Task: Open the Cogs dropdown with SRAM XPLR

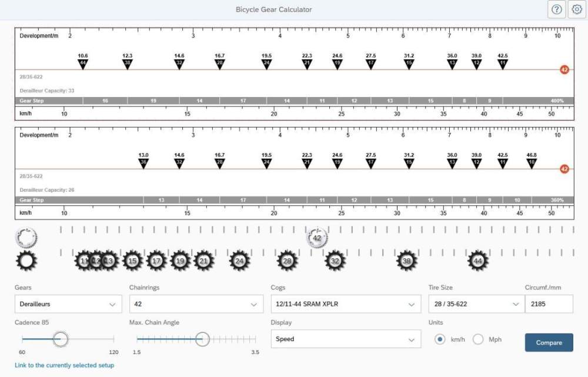Action: [345, 304]
